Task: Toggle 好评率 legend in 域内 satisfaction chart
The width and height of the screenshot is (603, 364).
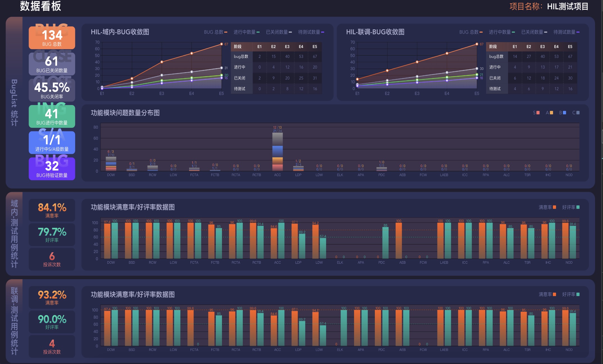Action: pyautogui.click(x=571, y=207)
